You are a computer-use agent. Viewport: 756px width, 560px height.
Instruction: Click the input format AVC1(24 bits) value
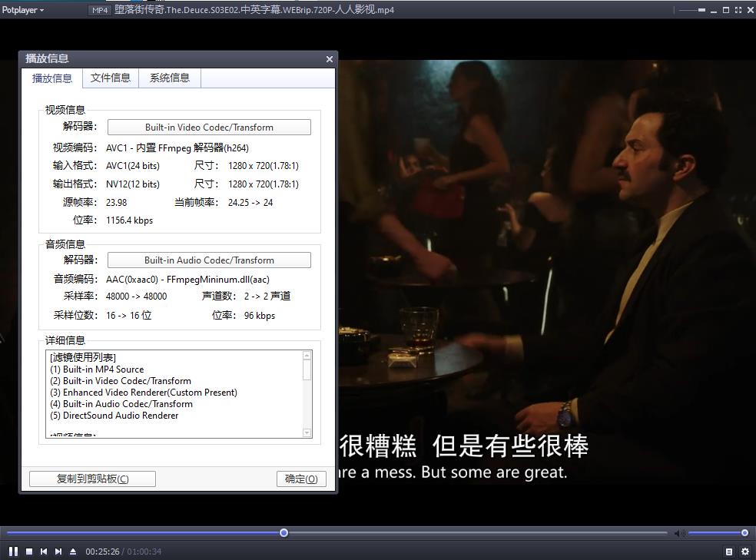point(133,166)
